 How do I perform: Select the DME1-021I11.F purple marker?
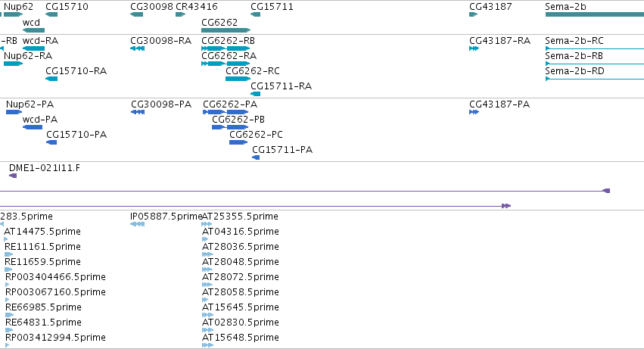[13, 176]
